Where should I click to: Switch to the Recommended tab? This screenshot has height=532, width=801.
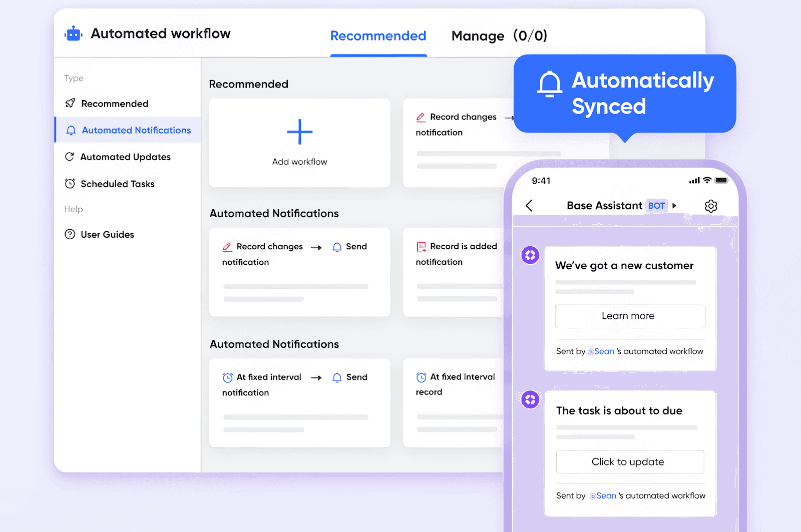coord(378,36)
